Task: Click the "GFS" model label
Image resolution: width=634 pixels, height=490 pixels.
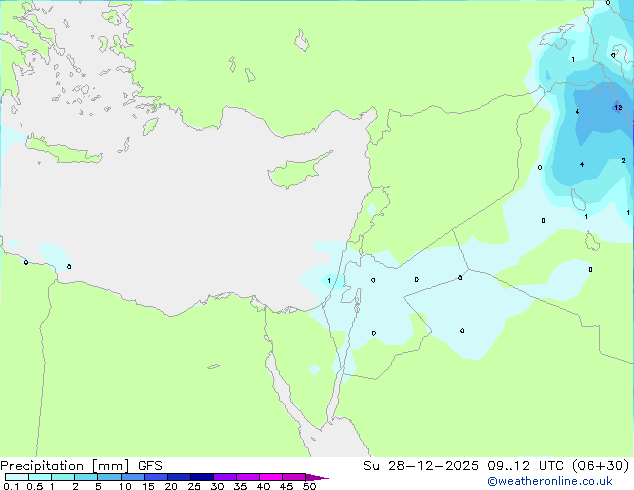Action: pos(150,466)
